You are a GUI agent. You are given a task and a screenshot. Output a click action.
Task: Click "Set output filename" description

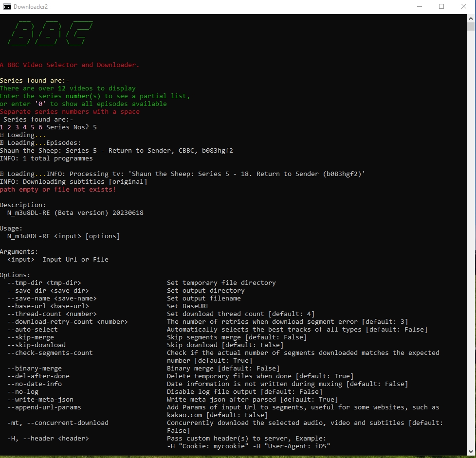[204, 299]
